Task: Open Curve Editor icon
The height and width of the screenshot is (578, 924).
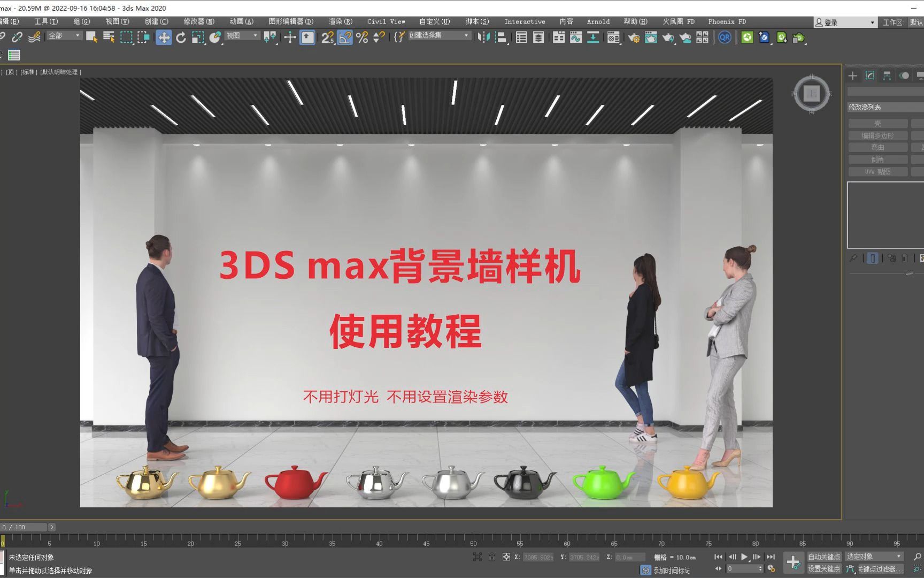Action: click(x=576, y=37)
